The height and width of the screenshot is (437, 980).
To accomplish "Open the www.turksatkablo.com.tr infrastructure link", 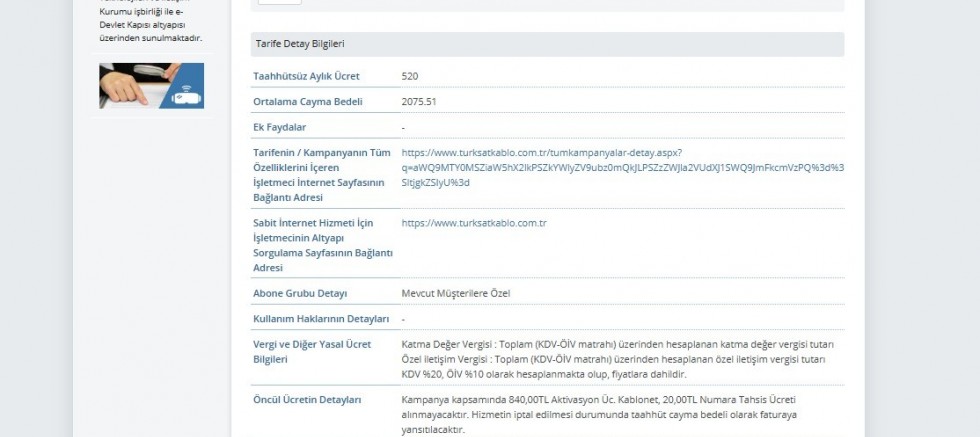I will pyautogui.click(x=473, y=223).
